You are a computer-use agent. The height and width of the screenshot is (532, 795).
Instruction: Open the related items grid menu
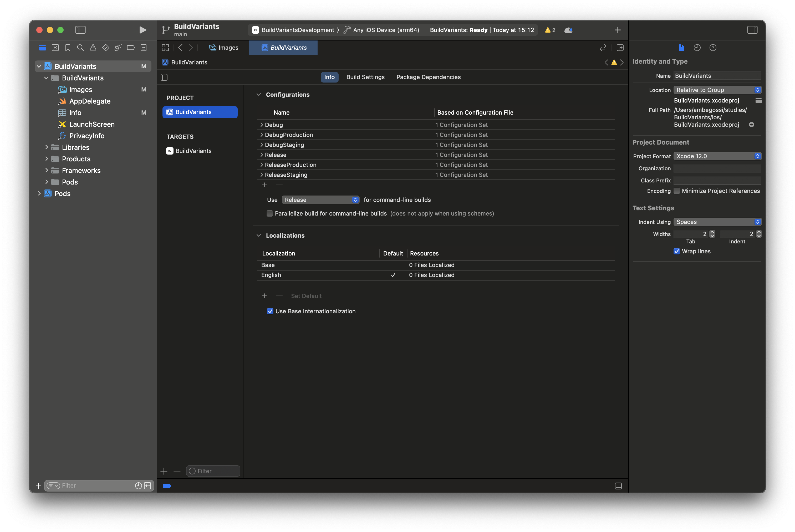click(x=165, y=48)
